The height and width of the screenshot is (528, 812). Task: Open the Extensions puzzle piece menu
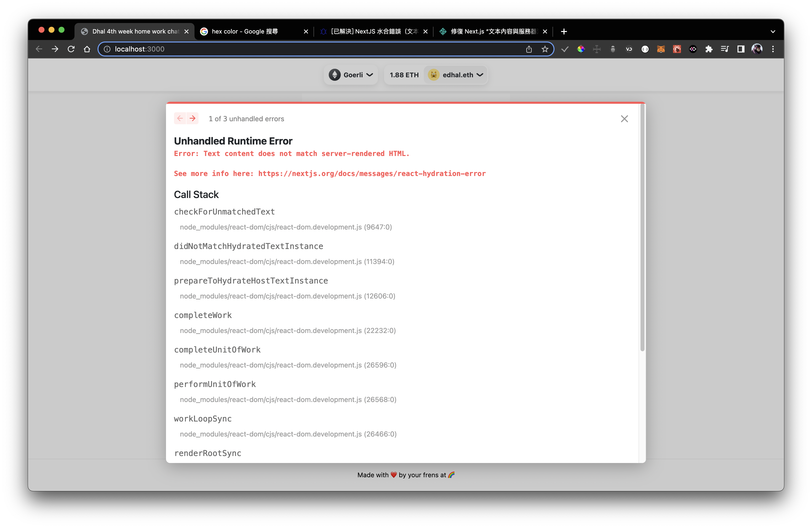(709, 49)
